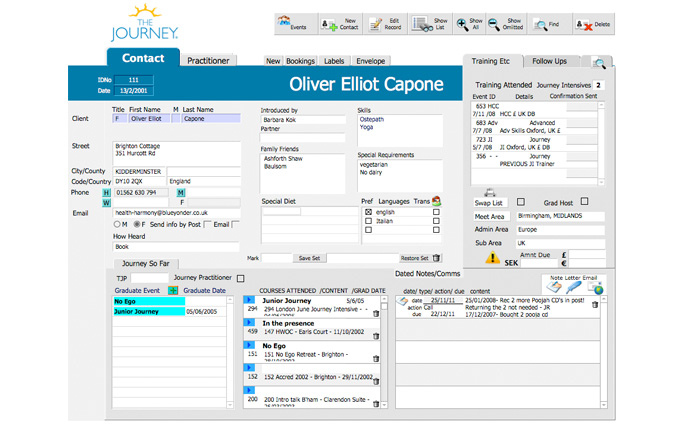Click the Email address field

[176, 213]
